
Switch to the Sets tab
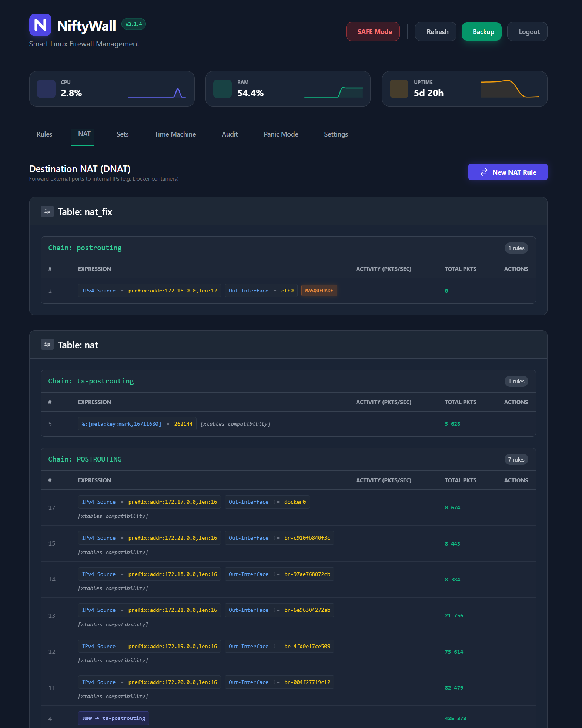click(x=123, y=134)
